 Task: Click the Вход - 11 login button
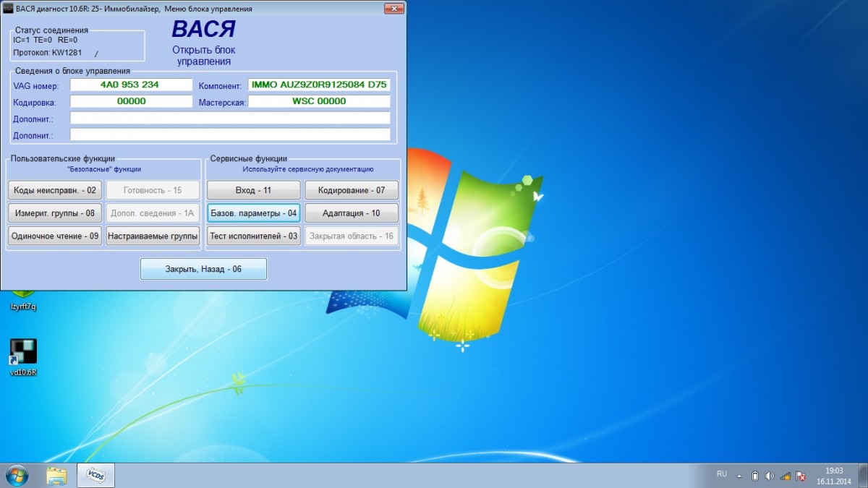click(x=253, y=190)
